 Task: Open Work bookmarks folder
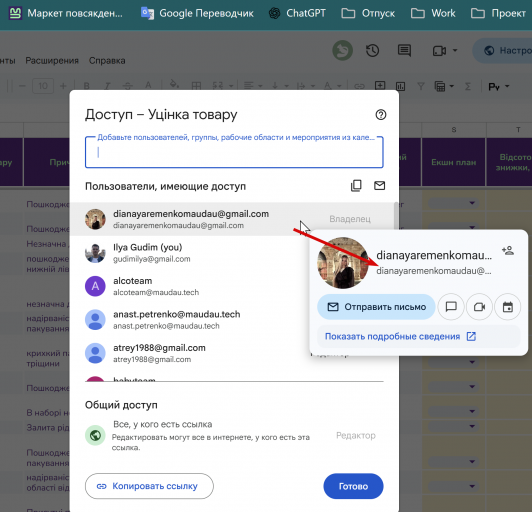(x=433, y=13)
